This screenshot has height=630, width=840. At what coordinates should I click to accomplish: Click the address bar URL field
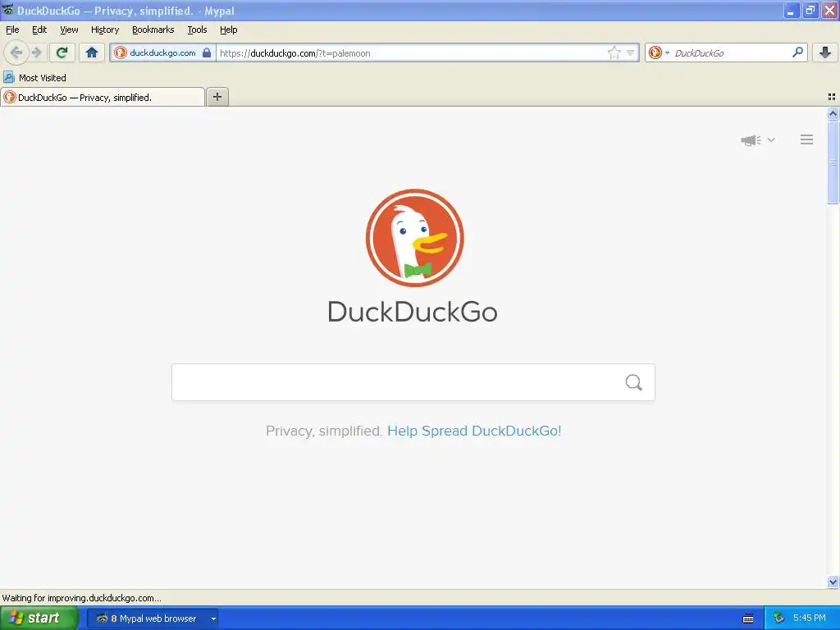[410, 53]
